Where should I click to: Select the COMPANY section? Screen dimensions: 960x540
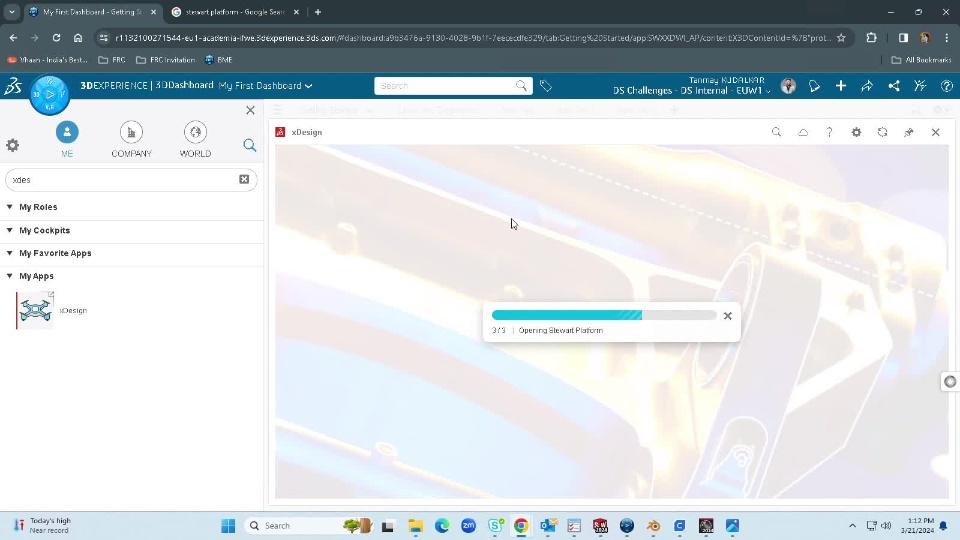point(131,140)
